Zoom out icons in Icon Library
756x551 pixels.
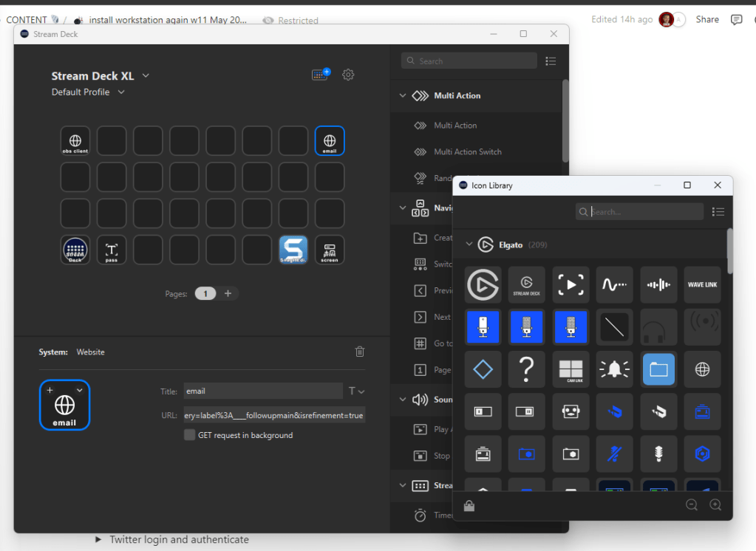692,504
